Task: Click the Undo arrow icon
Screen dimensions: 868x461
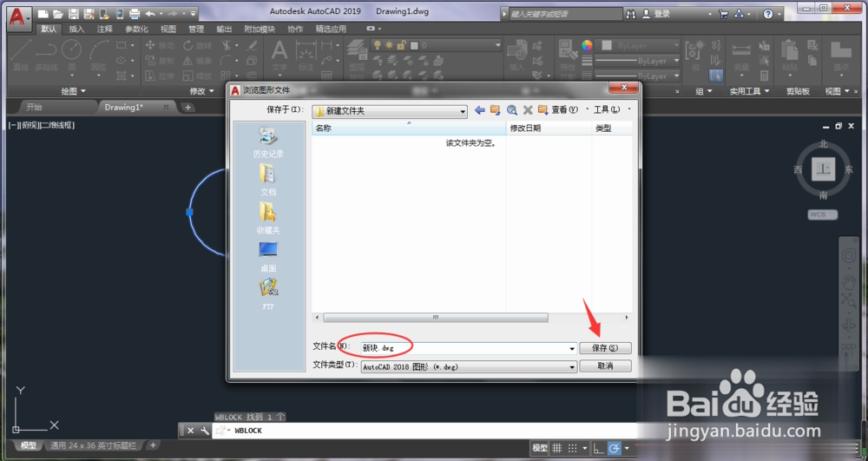Action: tap(150, 14)
